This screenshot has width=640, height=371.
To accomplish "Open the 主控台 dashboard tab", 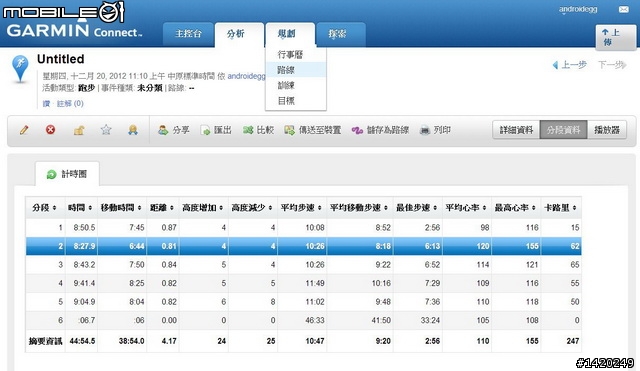I will click(x=188, y=34).
